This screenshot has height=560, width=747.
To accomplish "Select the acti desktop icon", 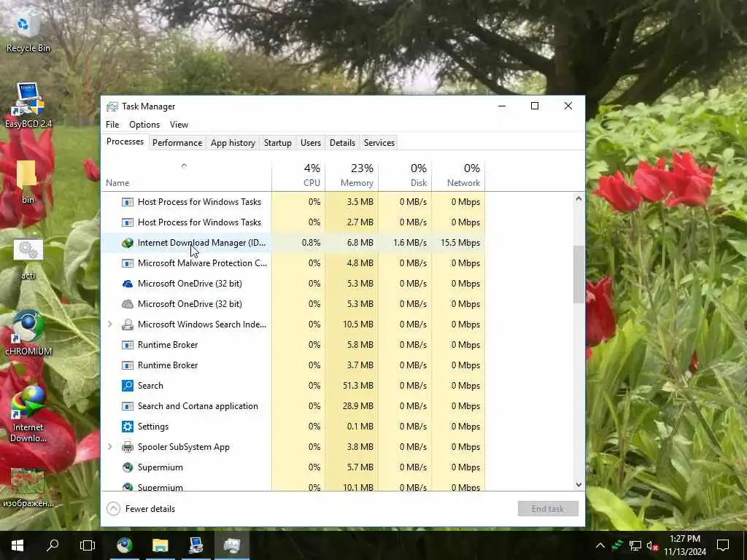I will [x=28, y=260].
